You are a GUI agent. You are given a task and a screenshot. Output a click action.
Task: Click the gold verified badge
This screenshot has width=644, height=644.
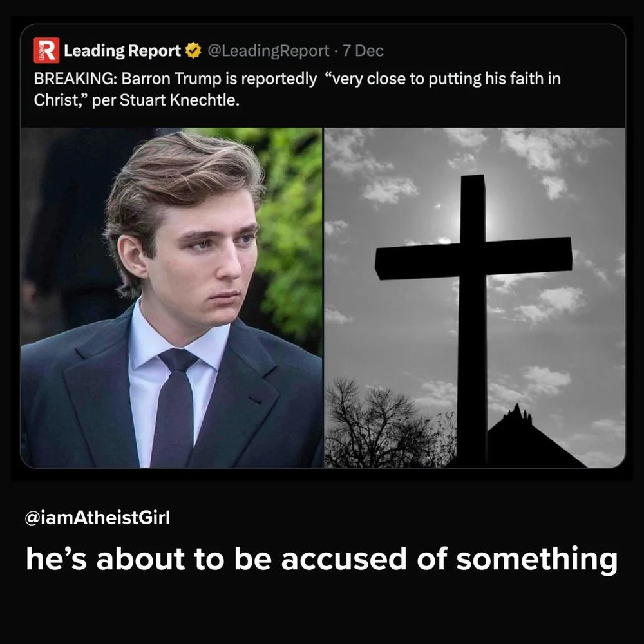point(193,50)
